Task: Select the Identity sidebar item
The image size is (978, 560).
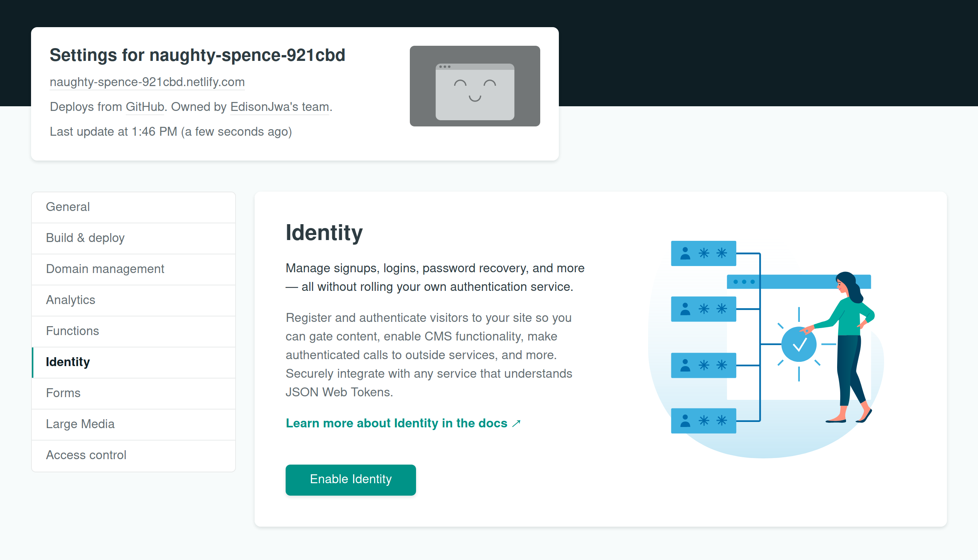Action: pos(68,362)
